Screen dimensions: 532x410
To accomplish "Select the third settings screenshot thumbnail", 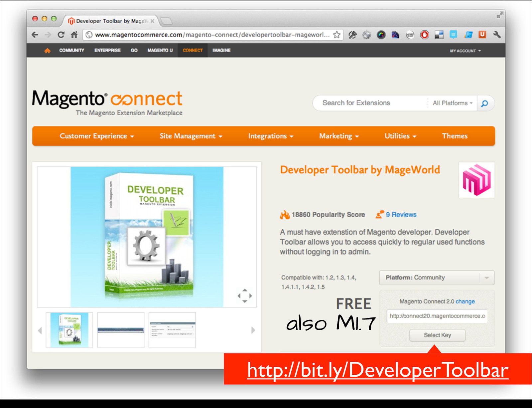I will 172,330.
